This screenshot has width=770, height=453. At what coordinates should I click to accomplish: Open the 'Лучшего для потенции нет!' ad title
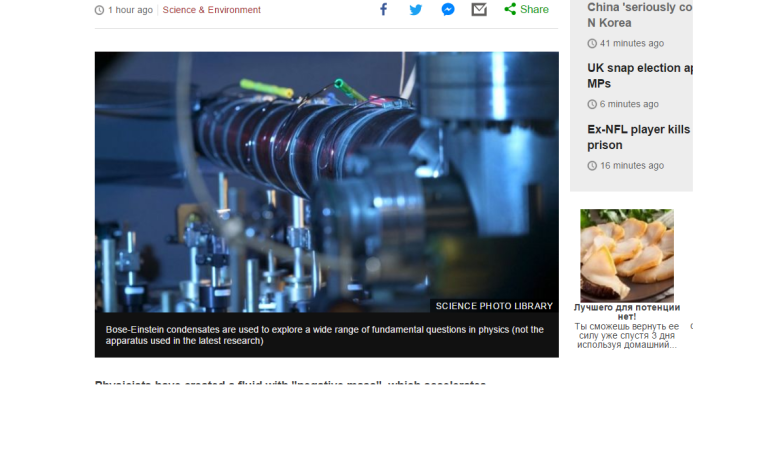click(x=627, y=312)
